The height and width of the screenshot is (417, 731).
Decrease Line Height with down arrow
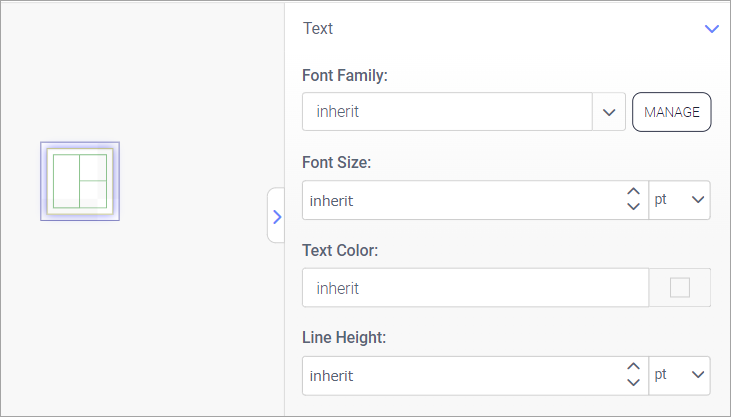click(632, 383)
